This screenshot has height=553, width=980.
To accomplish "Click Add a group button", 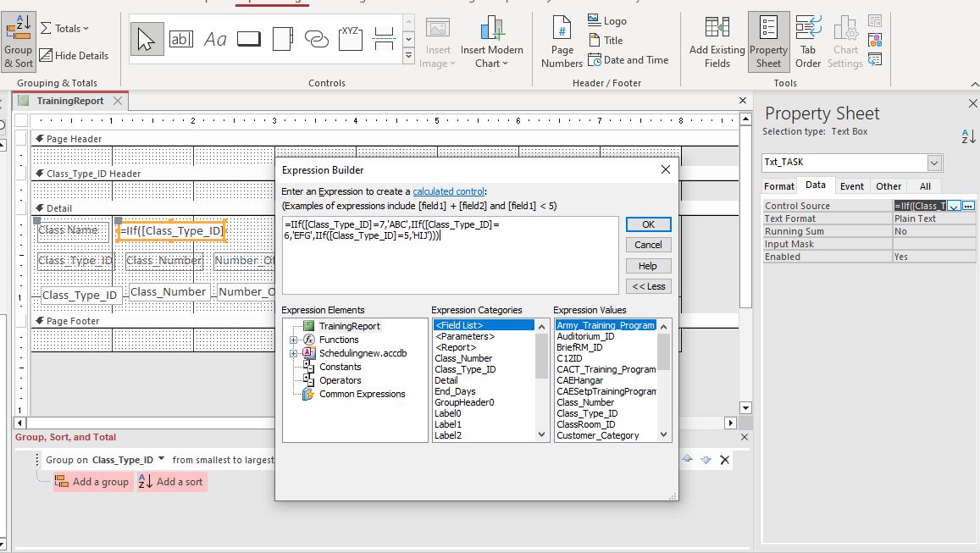I will tap(92, 482).
